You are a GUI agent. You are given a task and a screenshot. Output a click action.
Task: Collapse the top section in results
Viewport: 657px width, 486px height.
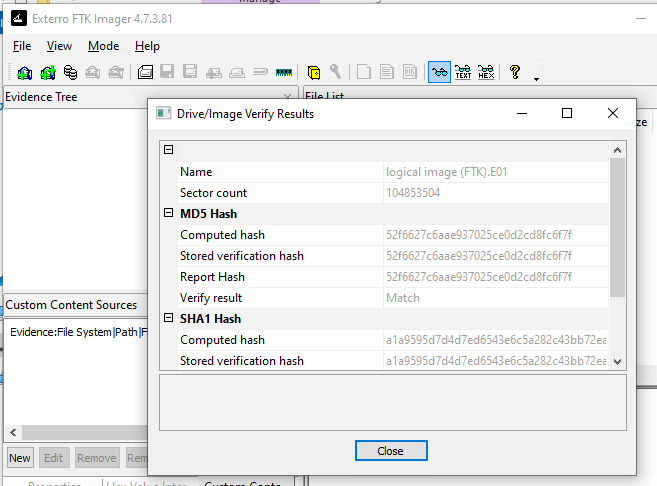tap(168, 150)
